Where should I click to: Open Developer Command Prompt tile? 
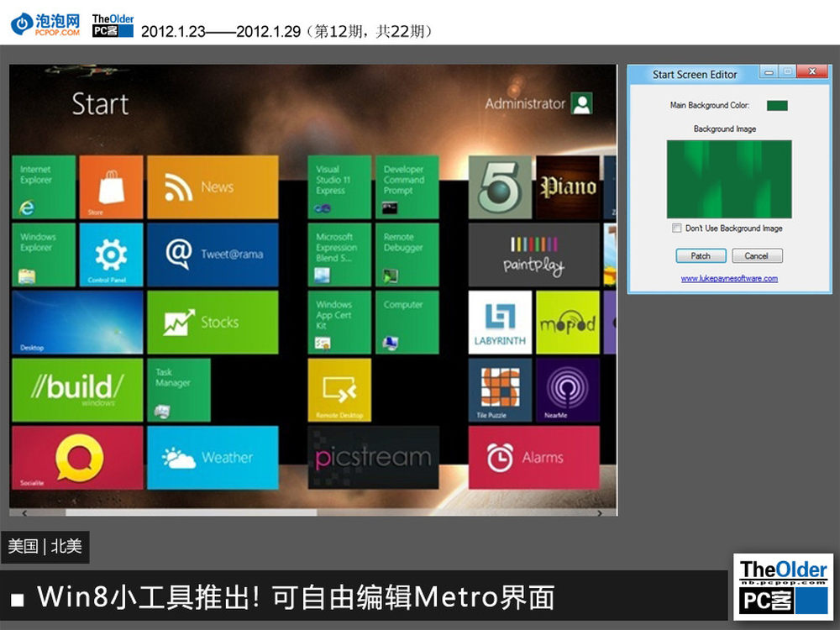click(407, 187)
